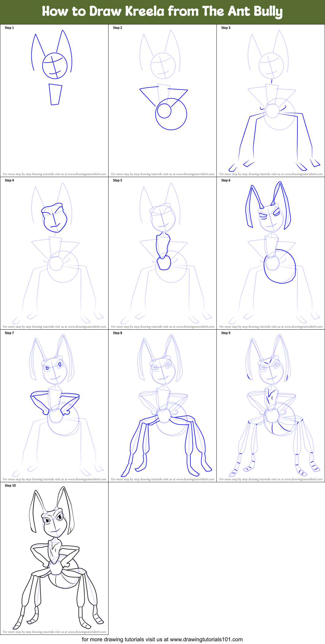Click the Step 1 panel footer website text
The image size is (325, 644).
[54, 174]
